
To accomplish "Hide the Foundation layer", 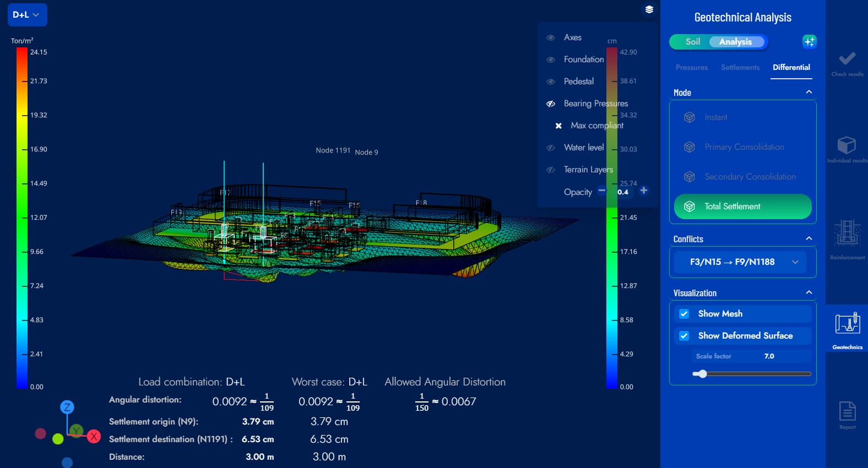I will [550, 59].
